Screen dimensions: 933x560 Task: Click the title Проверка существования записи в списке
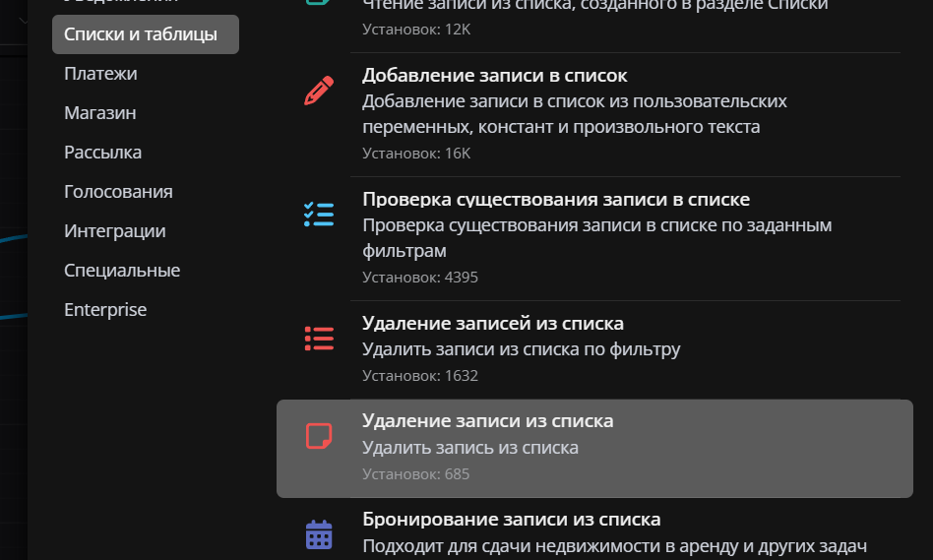(556, 200)
